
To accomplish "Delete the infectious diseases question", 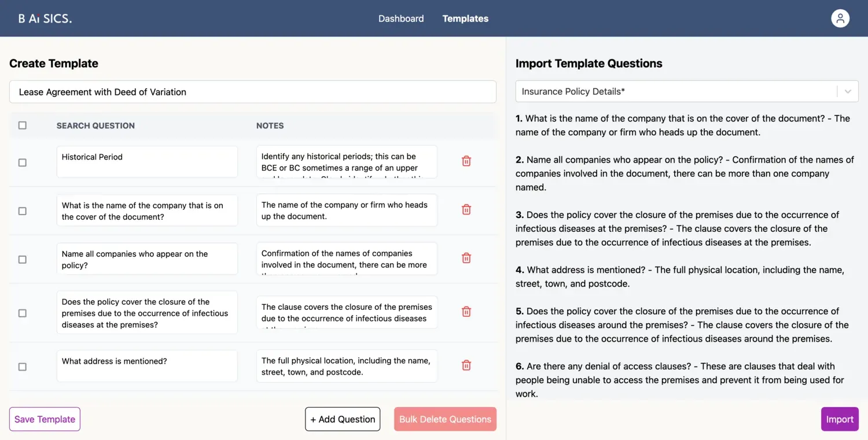I will point(466,312).
